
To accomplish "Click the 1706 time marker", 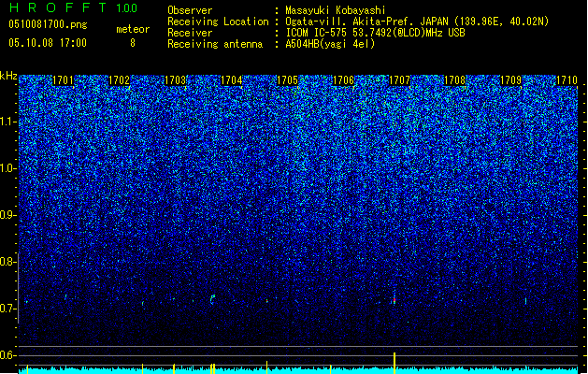I will click(343, 80).
